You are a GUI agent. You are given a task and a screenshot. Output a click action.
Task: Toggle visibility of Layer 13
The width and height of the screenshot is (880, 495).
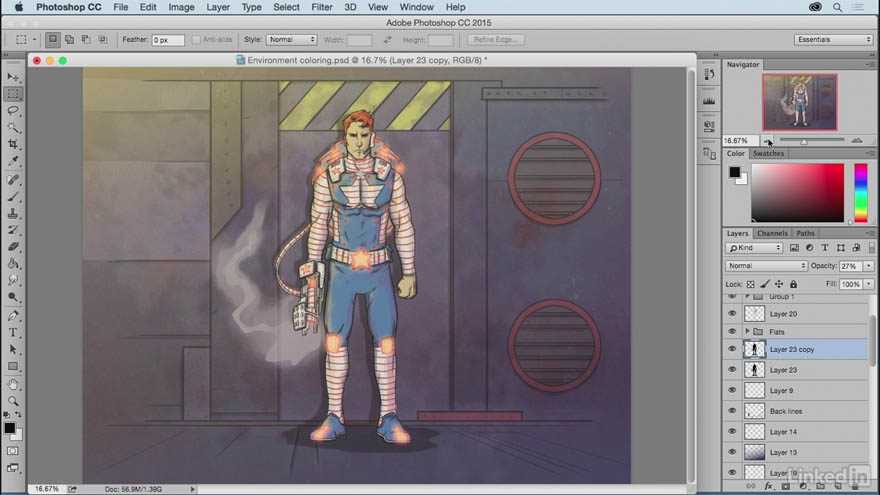(732, 452)
